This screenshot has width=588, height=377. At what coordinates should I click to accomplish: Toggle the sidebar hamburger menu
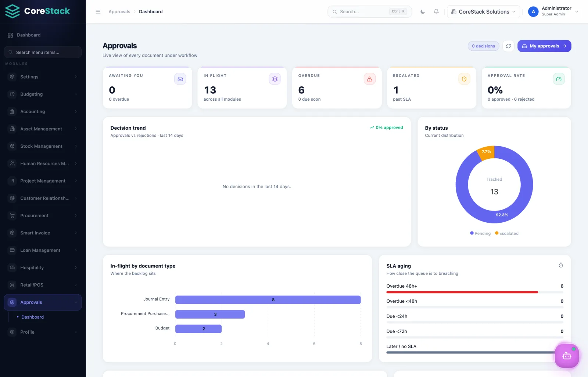[98, 12]
